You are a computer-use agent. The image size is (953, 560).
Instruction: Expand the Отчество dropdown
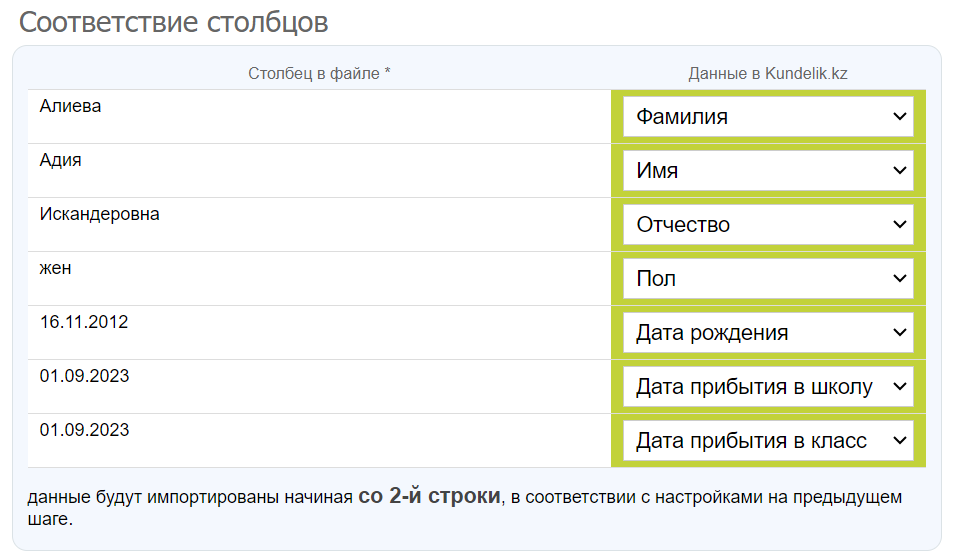tap(767, 225)
